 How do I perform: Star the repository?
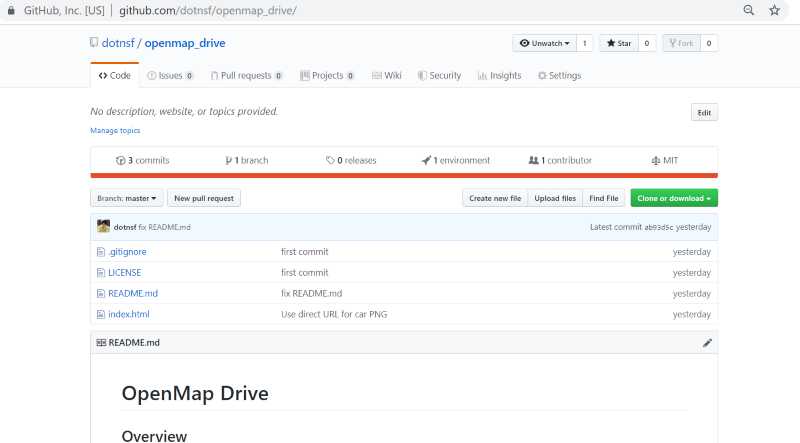(x=619, y=43)
